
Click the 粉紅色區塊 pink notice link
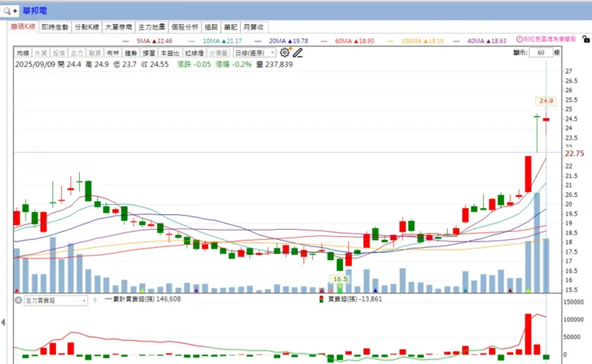point(550,39)
